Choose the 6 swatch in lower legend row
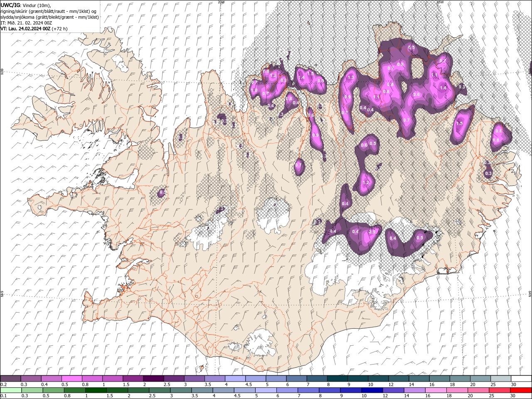 pos(287,390)
